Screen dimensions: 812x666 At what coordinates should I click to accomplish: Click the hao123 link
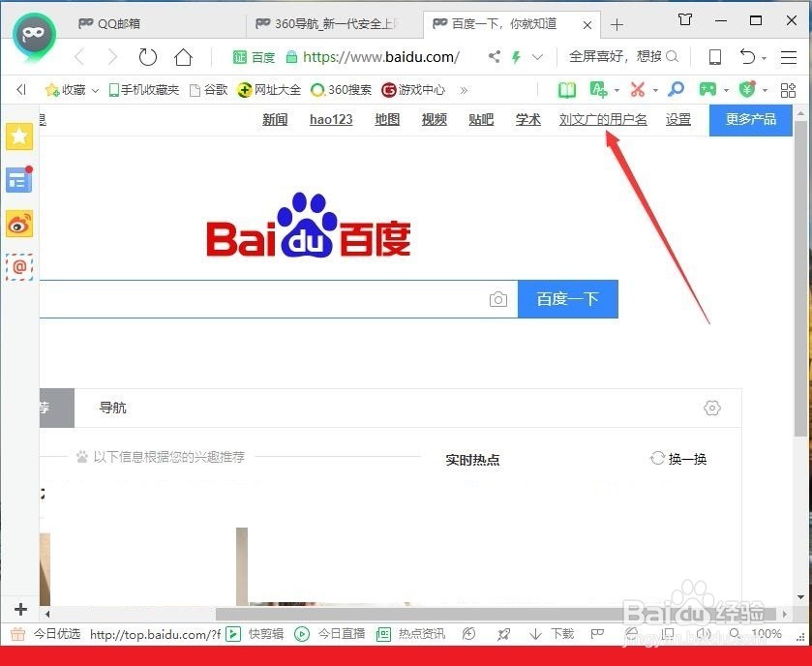(331, 120)
